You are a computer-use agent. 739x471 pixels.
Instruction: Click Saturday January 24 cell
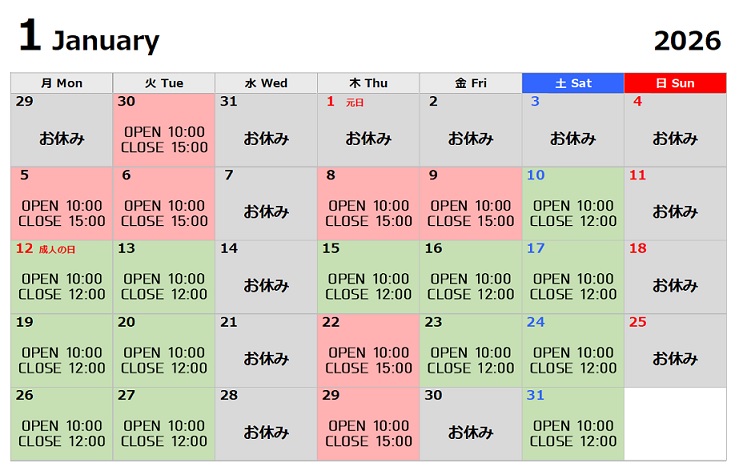[573, 350]
